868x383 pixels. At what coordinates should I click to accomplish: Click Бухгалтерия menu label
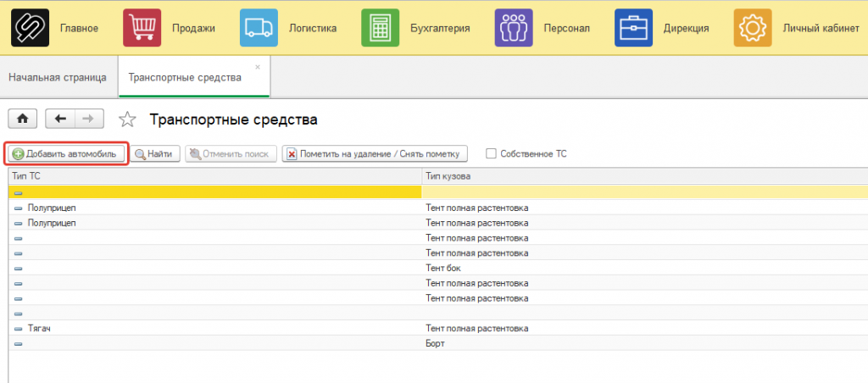pyautogui.click(x=440, y=28)
